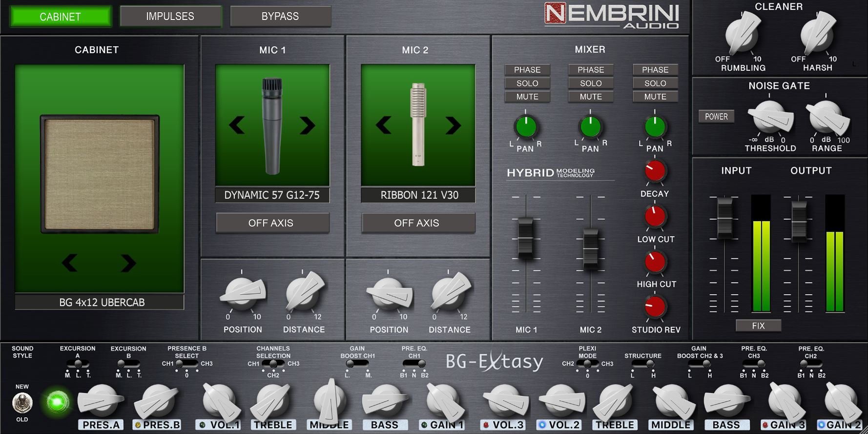Flip the New/Old sound style switch
This screenshot has height=434, width=868.
click(22, 403)
